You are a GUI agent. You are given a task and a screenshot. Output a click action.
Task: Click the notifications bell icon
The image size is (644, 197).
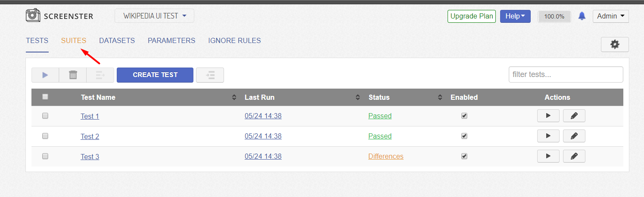click(x=582, y=16)
